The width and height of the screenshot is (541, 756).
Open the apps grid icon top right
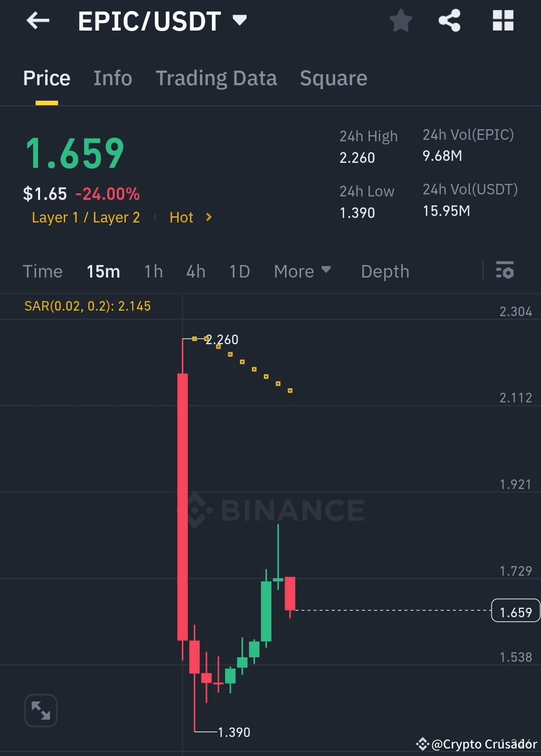click(502, 21)
